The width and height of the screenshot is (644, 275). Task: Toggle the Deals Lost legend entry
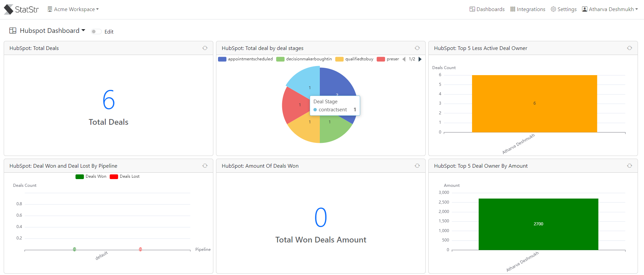click(x=125, y=176)
